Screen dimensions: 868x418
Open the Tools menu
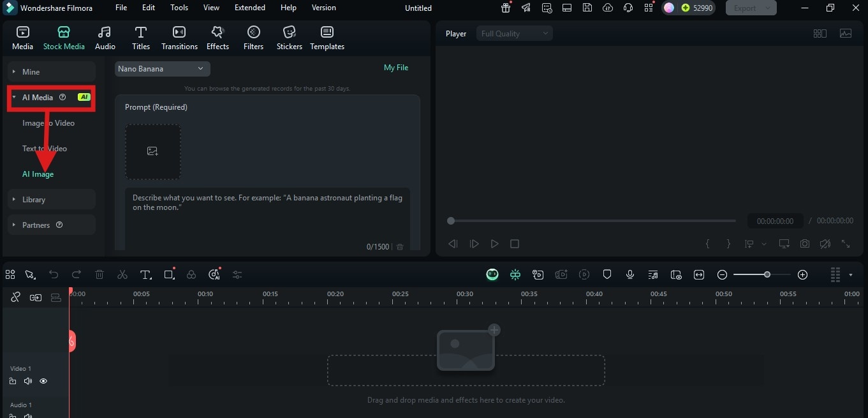click(x=179, y=8)
